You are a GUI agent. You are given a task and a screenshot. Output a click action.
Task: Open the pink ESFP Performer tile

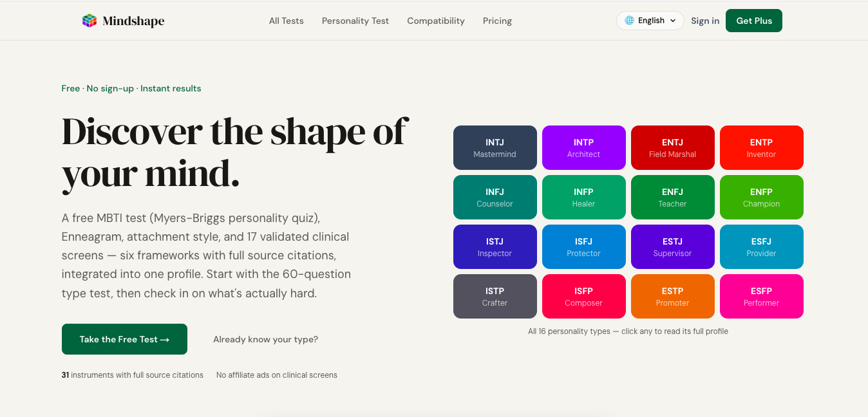762,297
